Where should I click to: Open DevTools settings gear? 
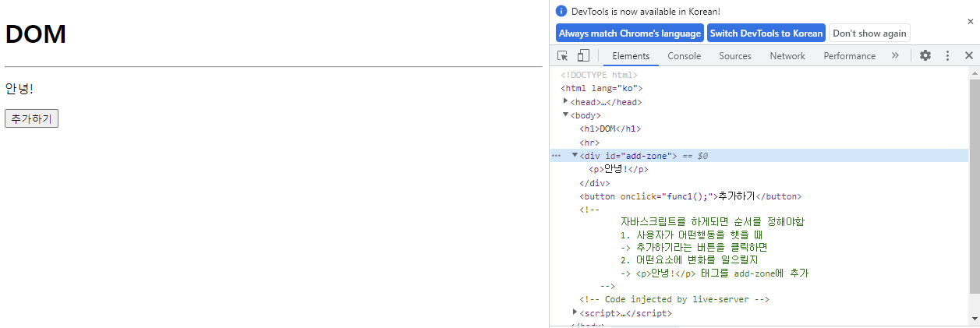coord(925,55)
